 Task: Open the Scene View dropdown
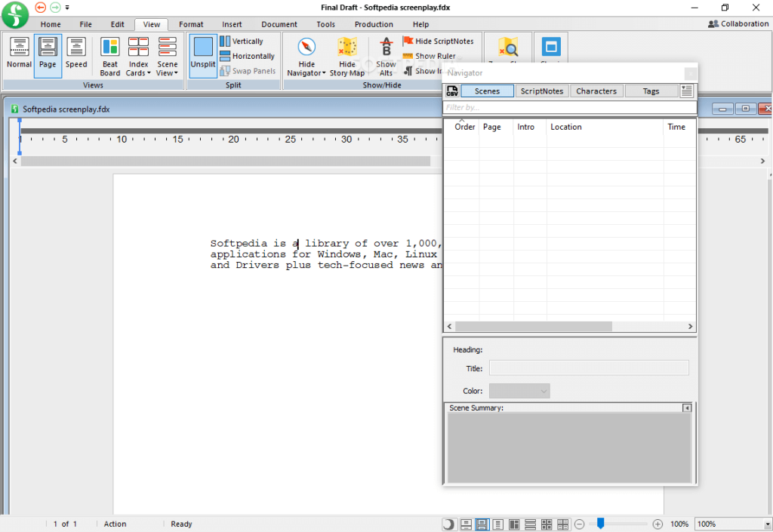pos(167,57)
